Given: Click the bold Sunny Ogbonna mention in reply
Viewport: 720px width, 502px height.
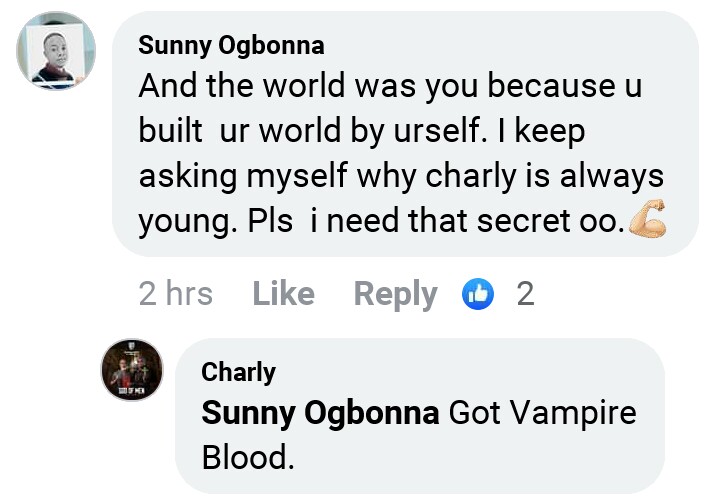Looking at the screenshot, I should click(x=320, y=413).
